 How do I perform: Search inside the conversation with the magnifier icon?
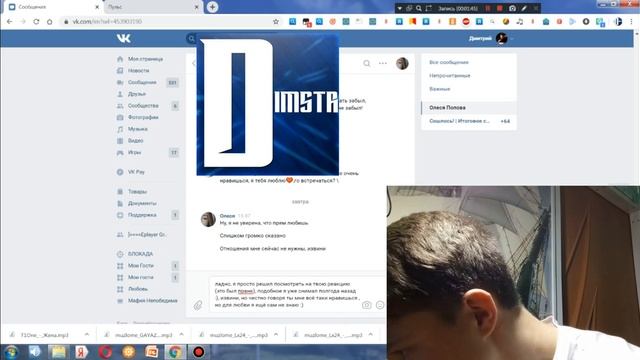click(x=367, y=63)
